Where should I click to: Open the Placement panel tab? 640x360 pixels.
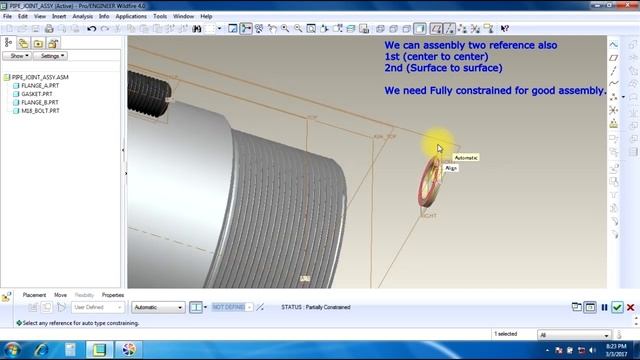click(34, 295)
